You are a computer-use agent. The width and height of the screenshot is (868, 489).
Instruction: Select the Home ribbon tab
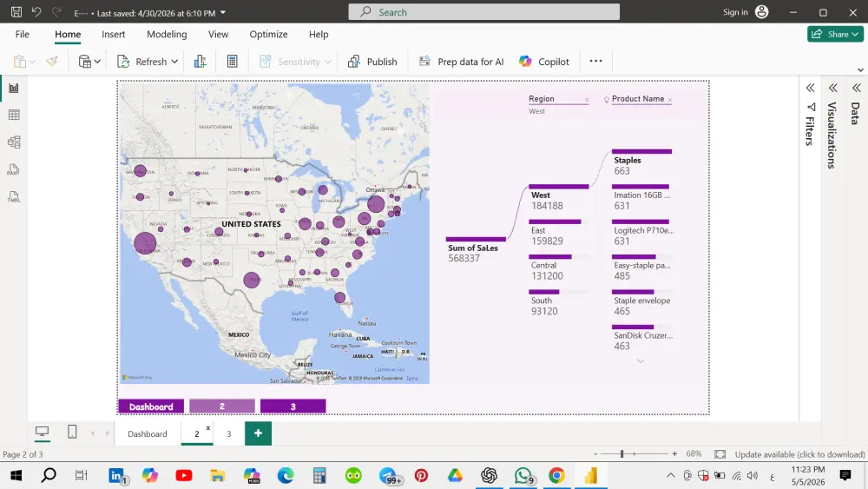[68, 35]
